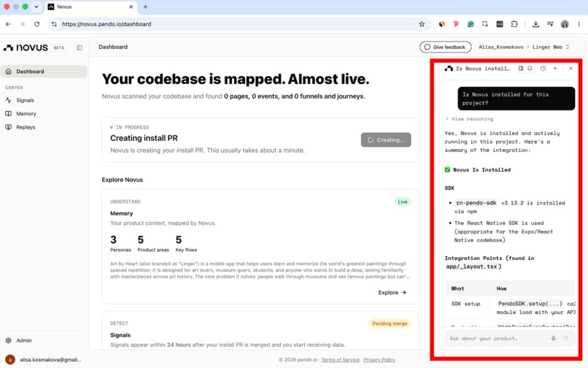Open the Chrome three-dot menu

tap(579, 24)
